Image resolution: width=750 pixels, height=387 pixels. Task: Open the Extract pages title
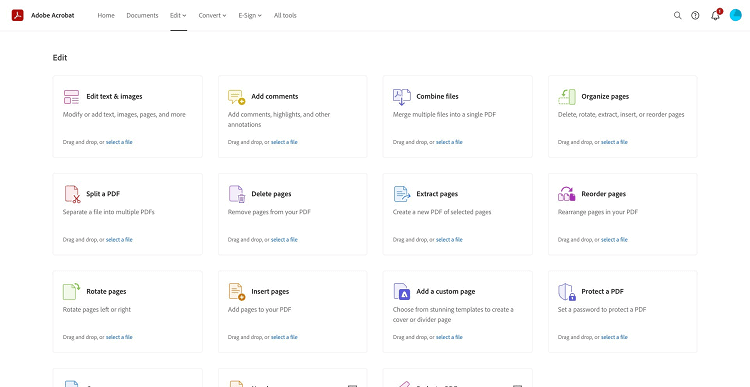(437, 194)
